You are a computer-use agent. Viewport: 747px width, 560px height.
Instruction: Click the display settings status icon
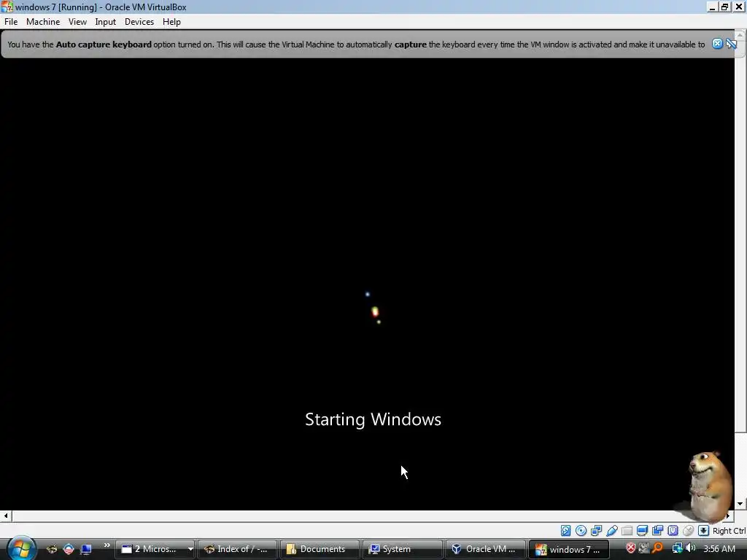(642, 531)
